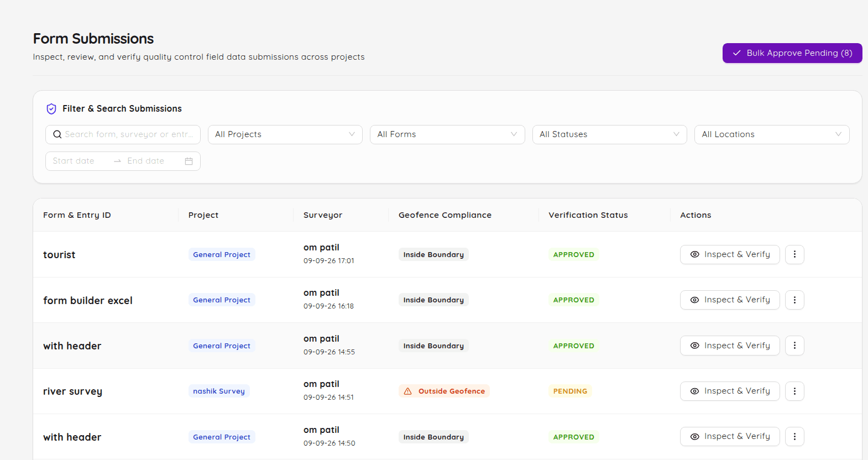Click the nashik Survey project tag
Image resolution: width=868 pixels, height=460 pixels.
219,391
